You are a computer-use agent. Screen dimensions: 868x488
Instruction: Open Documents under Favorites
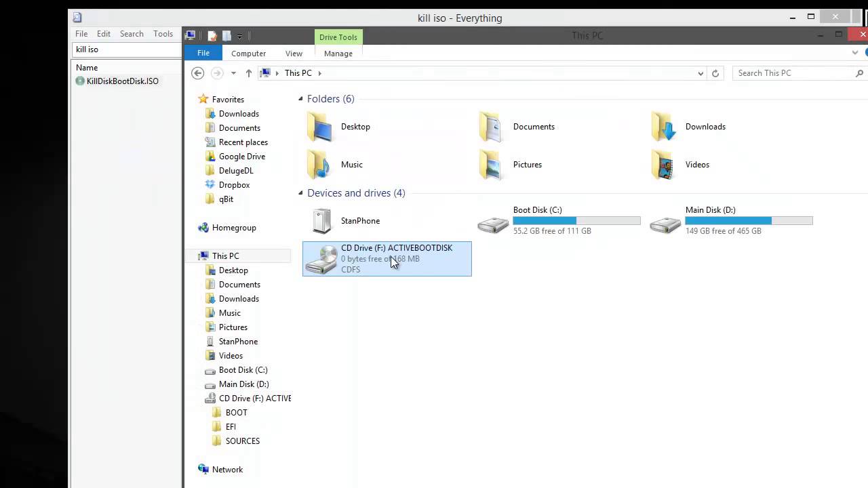point(239,128)
